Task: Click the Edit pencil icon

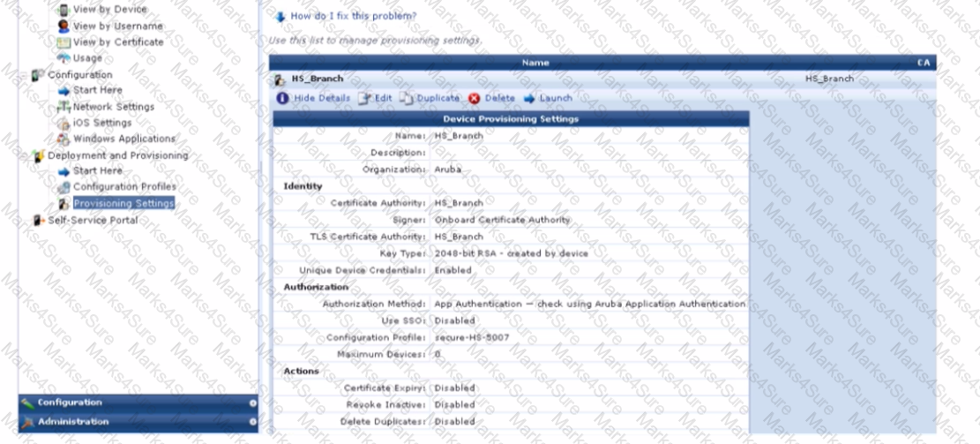Action: click(x=365, y=98)
